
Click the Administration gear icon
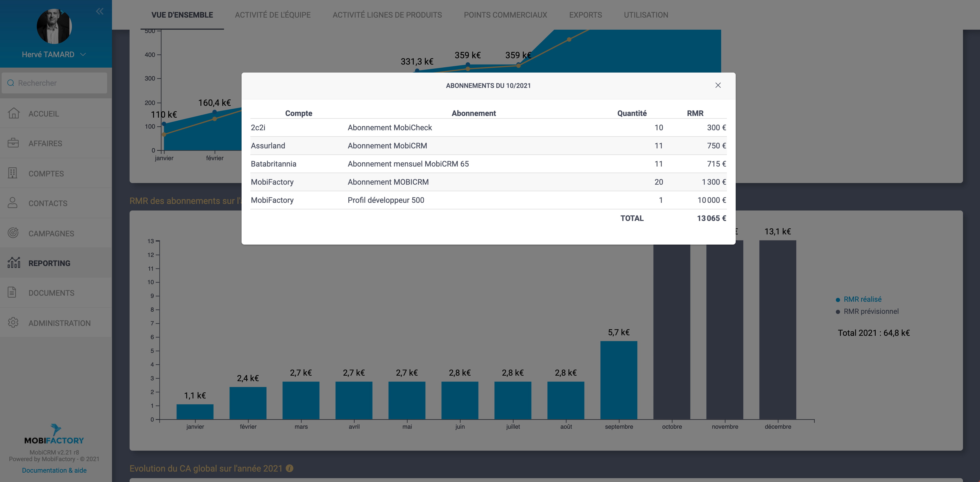[13, 322]
